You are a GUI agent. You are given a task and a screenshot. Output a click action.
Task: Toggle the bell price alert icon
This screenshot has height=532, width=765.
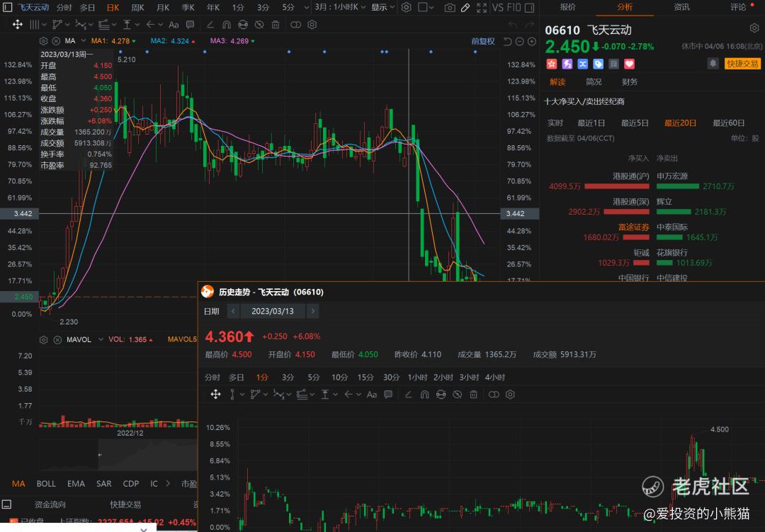713,64
